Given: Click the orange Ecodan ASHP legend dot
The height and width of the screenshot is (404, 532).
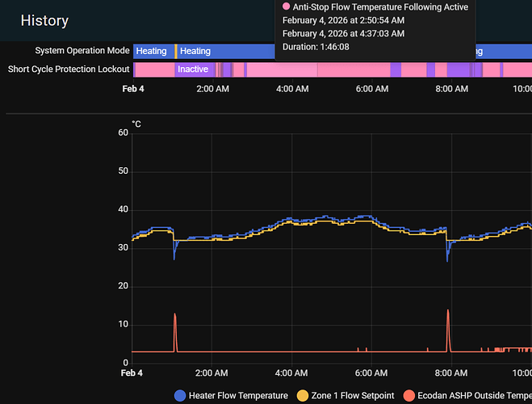Looking at the screenshot, I should 408,395.
